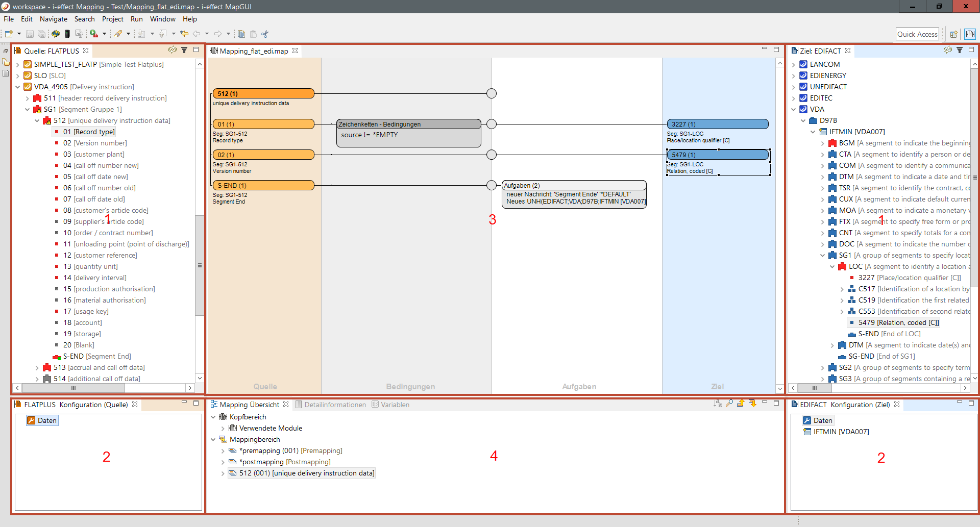Screen dimensions: 980x527
Task: Select the Zeichenketten - Bedingungen condition box
Action: point(408,124)
